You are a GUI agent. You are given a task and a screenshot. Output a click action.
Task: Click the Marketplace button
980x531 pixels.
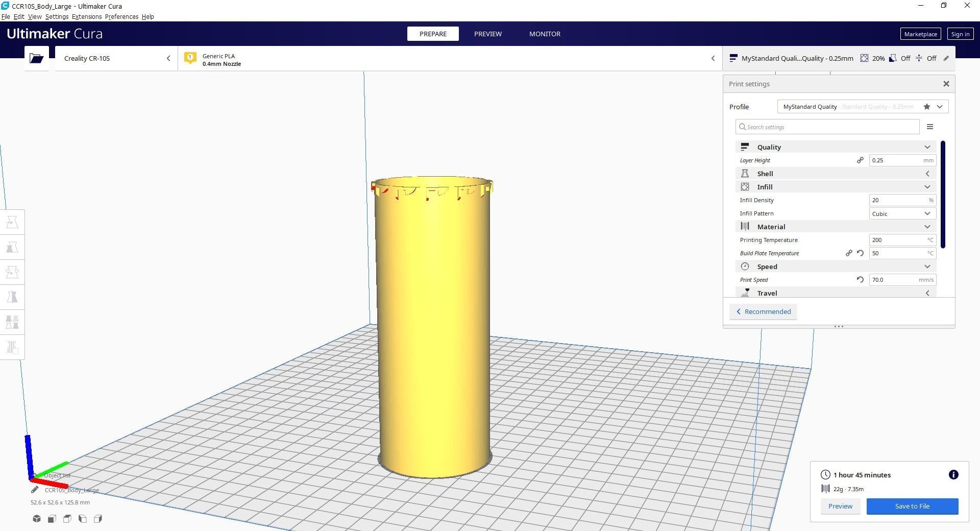[920, 34]
